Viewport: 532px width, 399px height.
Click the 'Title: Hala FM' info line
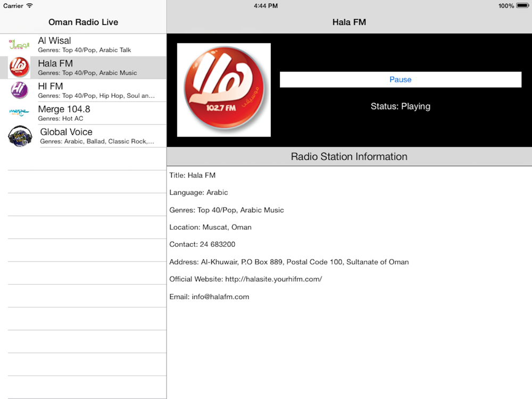click(x=193, y=175)
